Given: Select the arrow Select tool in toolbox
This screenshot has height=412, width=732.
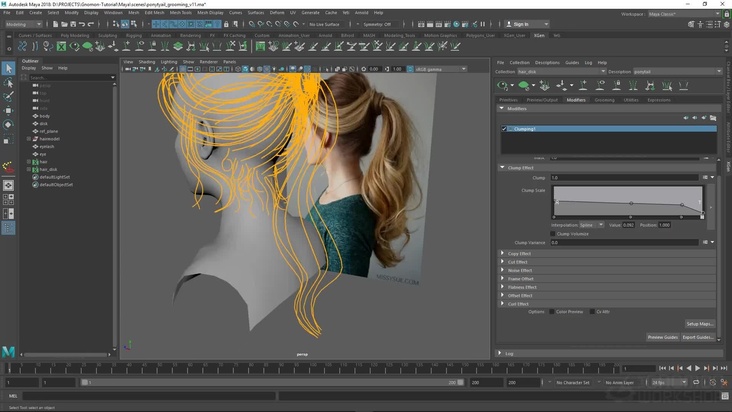Looking at the screenshot, I should 8,69.
